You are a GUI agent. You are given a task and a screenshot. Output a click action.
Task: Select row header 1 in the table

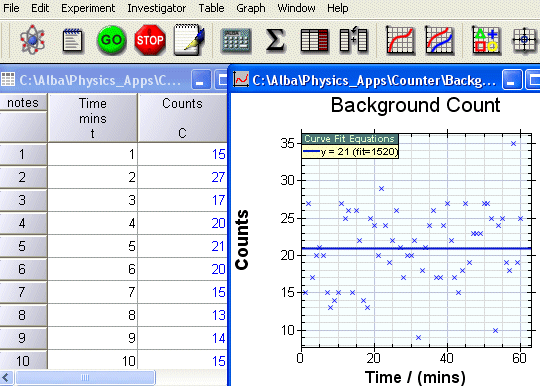tap(23, 154)
